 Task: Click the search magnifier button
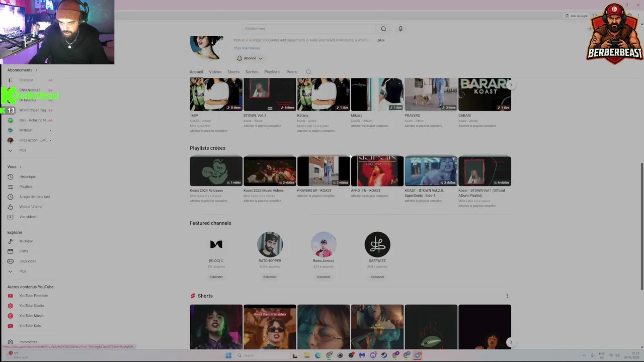[x=383, y=29]
